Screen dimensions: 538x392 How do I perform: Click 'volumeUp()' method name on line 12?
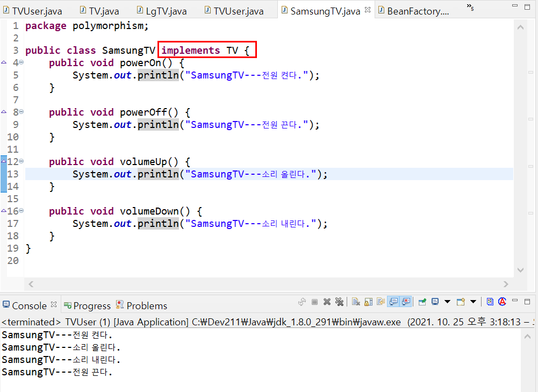(x=149, y=162)
